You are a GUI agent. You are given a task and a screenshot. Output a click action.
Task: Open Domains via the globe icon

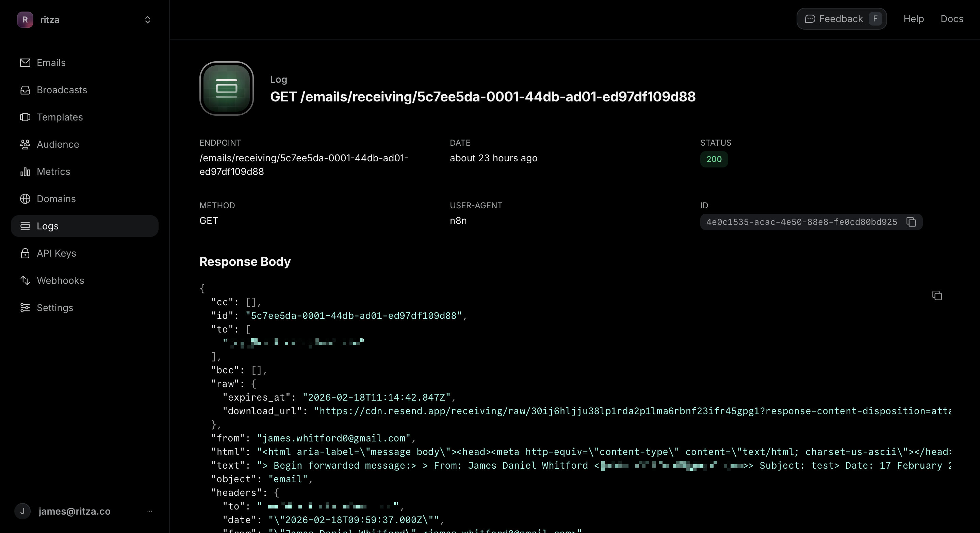coord(25,199)
